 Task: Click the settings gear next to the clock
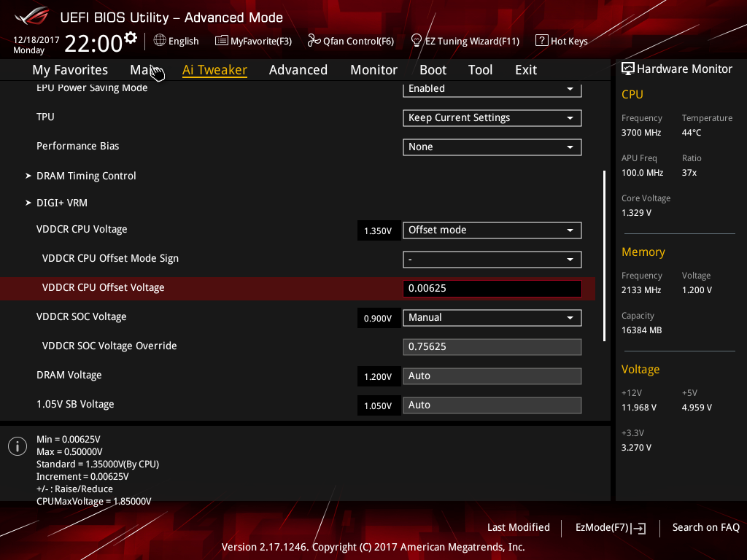[131, 38]
